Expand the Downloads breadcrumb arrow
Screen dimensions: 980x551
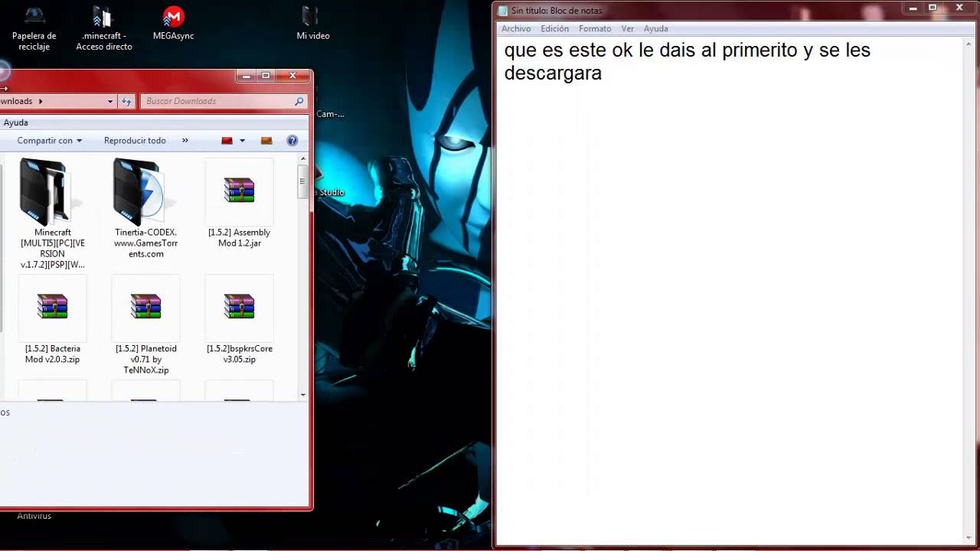(40, 101)
